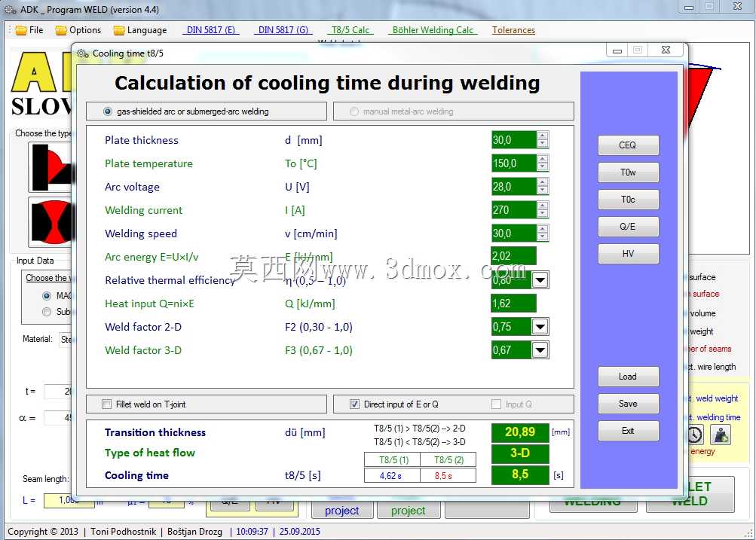
Task: Decrease welding speed with down arrow
Action: pos(543,237)
